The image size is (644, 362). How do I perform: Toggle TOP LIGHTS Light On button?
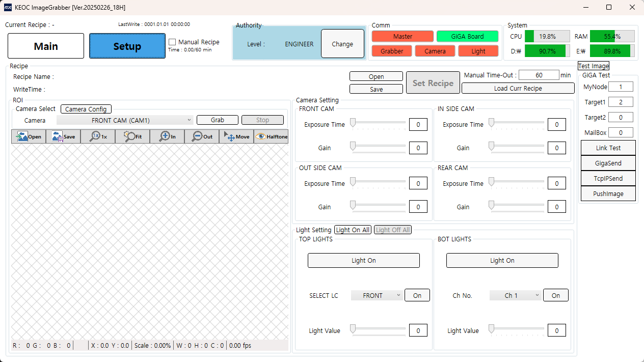tap(363, 260)
